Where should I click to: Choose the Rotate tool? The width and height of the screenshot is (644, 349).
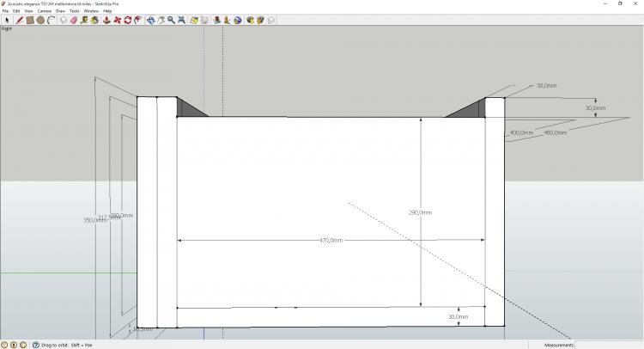[127, 20]
